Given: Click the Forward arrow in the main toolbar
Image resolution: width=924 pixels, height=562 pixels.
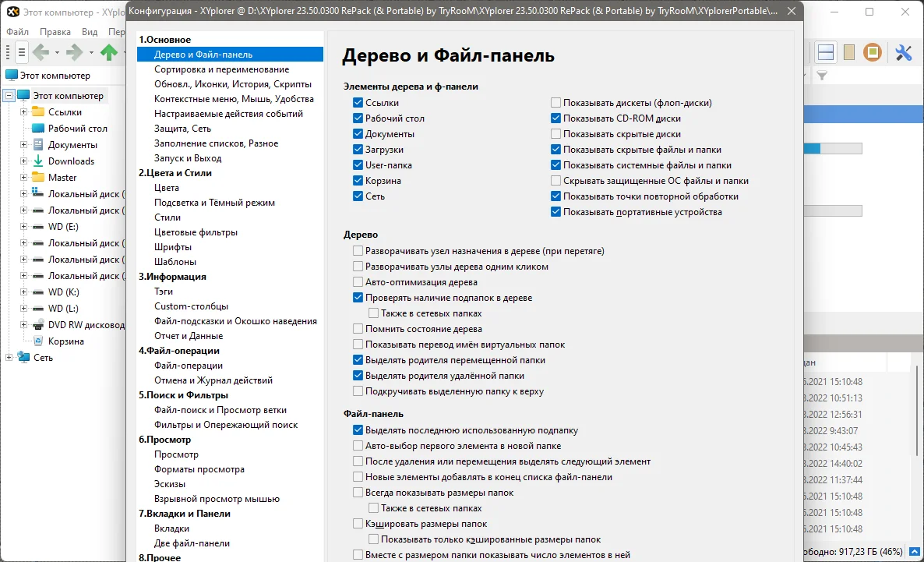Looking at the screenshot, I should coord(74,52).
